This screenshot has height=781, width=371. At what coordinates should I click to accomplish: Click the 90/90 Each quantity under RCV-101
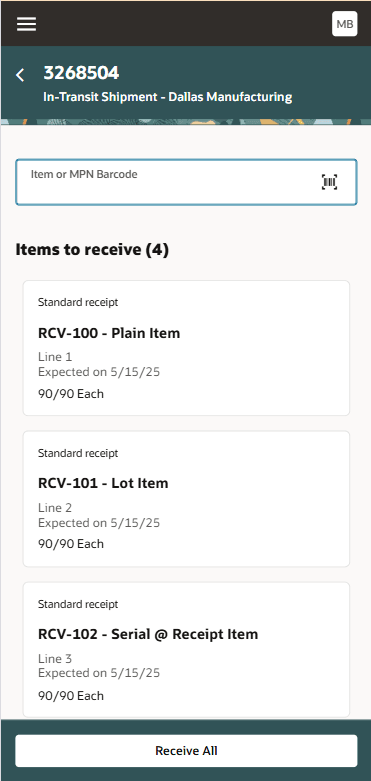pyautogui.click(x=71, y=544)
